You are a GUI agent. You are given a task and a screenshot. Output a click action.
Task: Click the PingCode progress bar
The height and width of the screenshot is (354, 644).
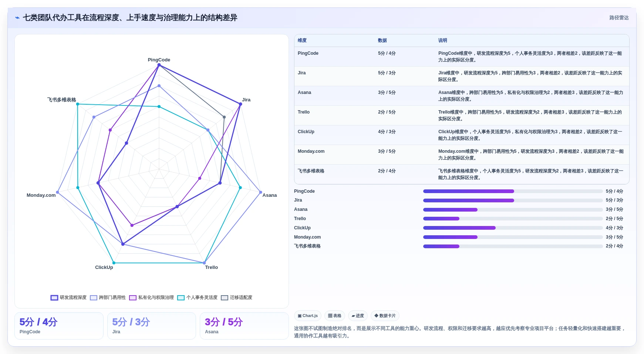pos(513,191)
